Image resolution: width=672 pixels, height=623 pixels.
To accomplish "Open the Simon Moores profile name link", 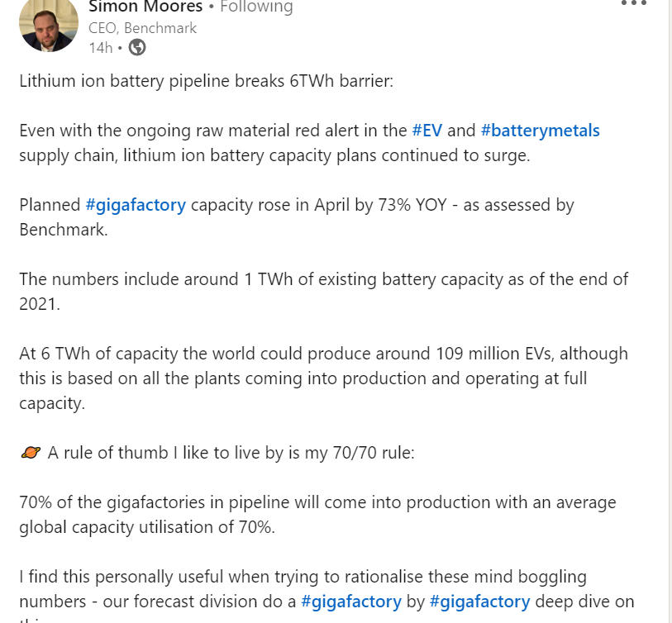I will click(145, 7).
